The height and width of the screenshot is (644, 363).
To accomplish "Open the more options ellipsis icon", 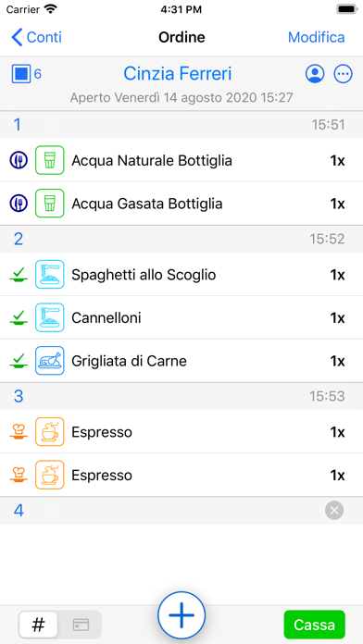I will (343, 74).
